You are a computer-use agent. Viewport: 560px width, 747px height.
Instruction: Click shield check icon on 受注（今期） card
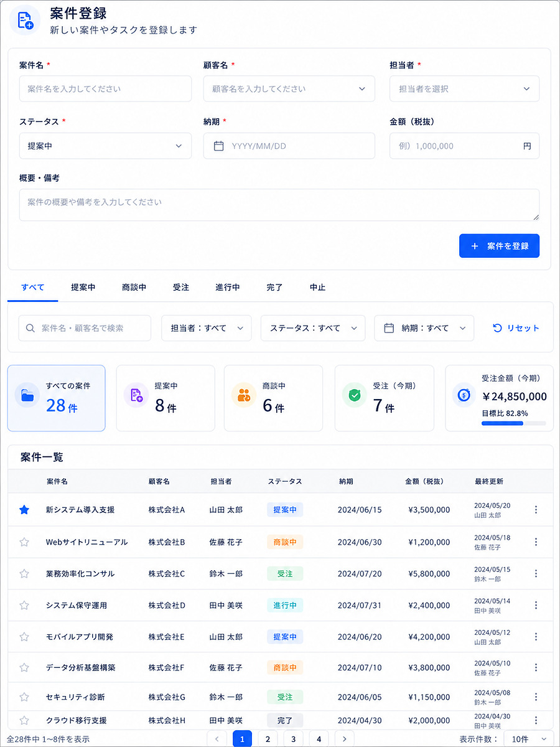pos(354,395)
